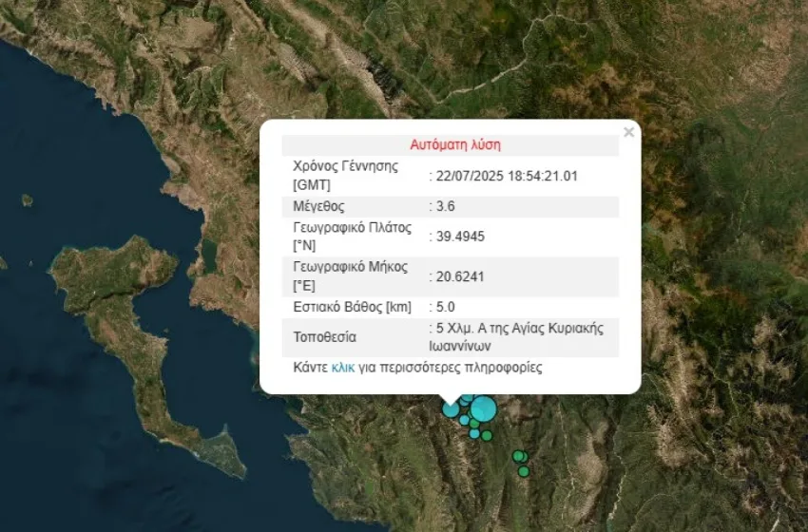Click the "Μέγεθος" row label
The image size is (808, 532).
[x=318, y=206]
